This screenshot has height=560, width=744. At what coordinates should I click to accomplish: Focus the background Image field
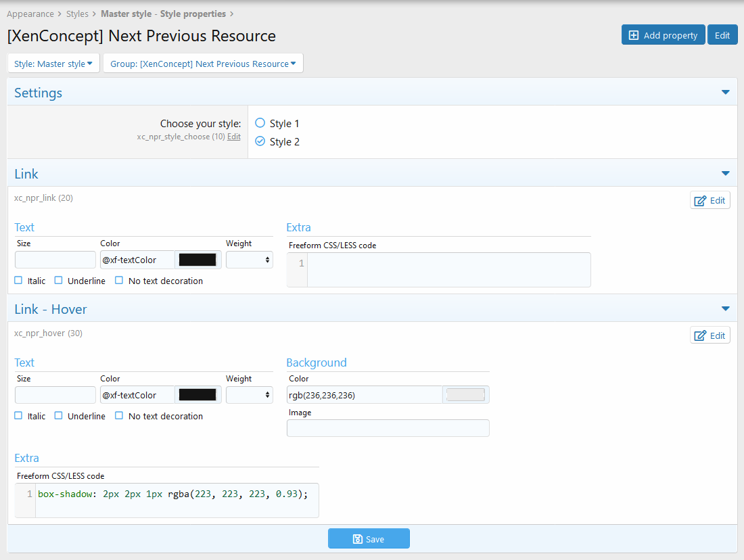pyautogui.click(x=388, y=428)
